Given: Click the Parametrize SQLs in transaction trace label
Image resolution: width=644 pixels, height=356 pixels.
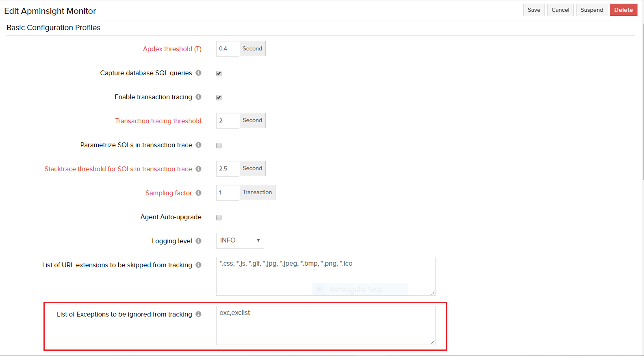Looking at the screenshot, I should click(136, 145).
